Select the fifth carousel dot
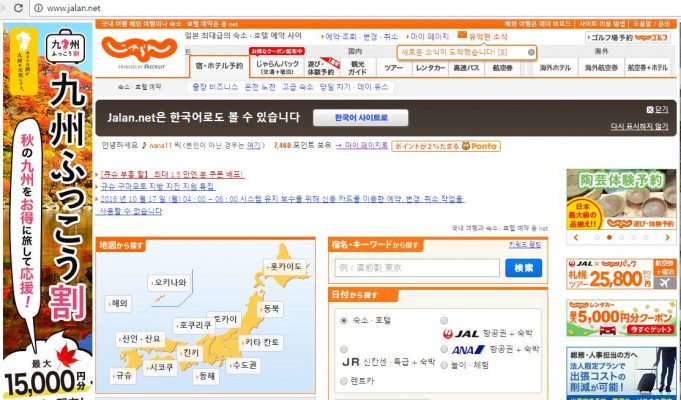This screenshot has width=681, height=400. 646,237
